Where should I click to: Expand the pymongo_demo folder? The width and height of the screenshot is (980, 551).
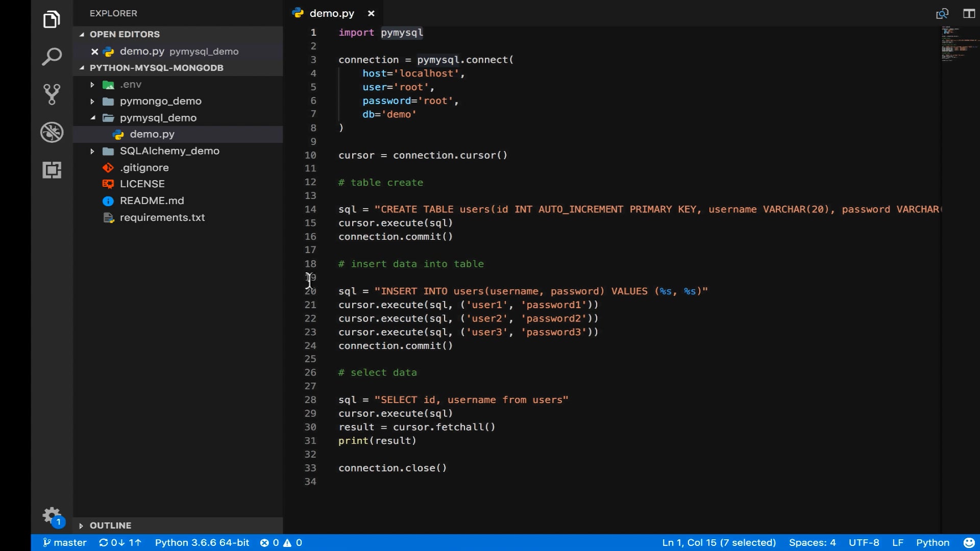(x=160, y=101)
